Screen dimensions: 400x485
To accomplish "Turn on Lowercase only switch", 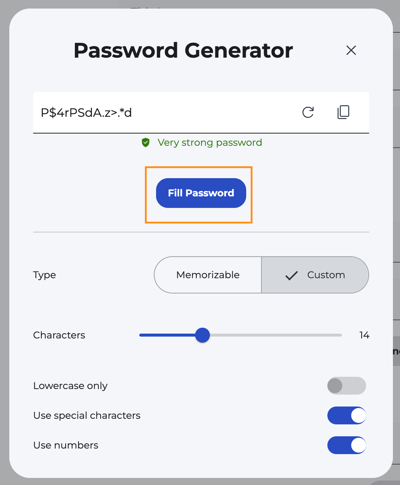I will click(346, 386).
